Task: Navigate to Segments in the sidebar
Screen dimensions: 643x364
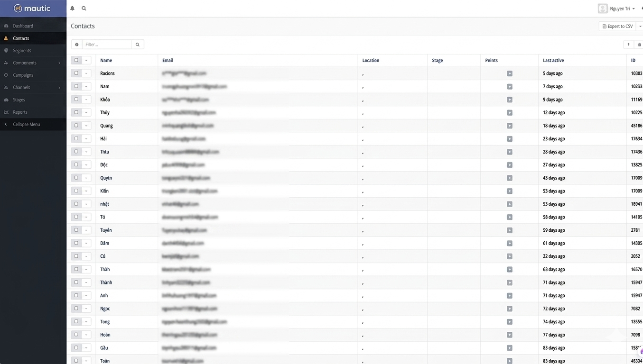Action: coord(22,50)
